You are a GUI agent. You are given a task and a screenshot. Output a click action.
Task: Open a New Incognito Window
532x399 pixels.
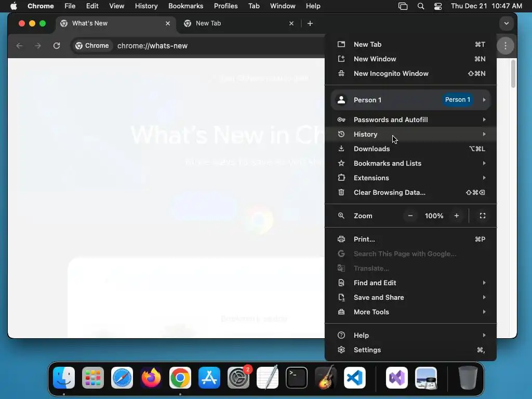410,74
